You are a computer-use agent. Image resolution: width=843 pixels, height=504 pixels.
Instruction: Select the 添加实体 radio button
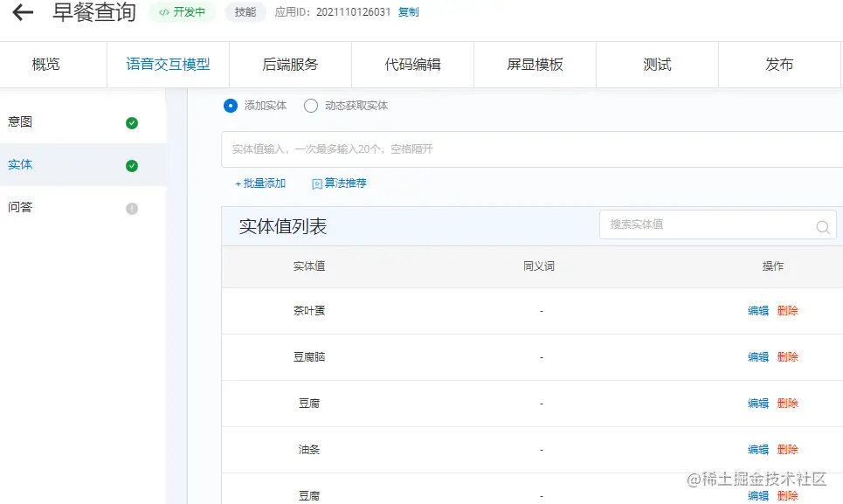coord(230,106)
